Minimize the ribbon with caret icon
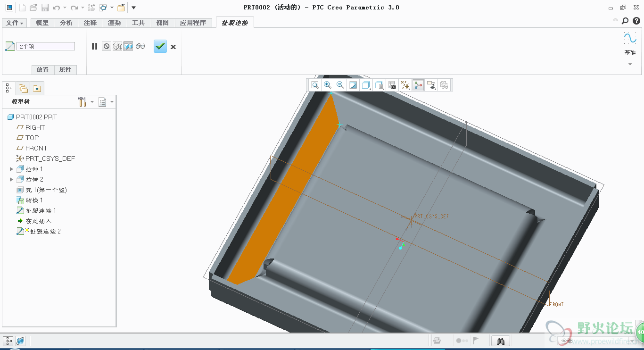 click(615, 20)
